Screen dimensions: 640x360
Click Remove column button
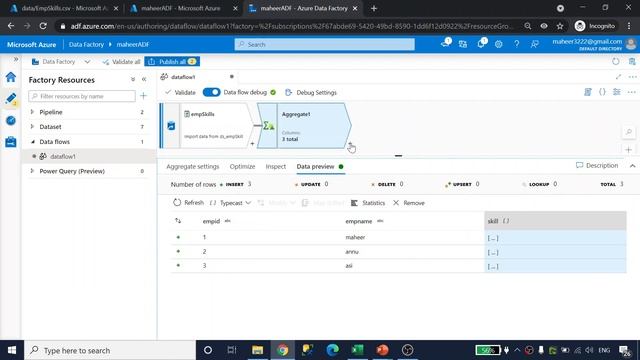point(409,203)
